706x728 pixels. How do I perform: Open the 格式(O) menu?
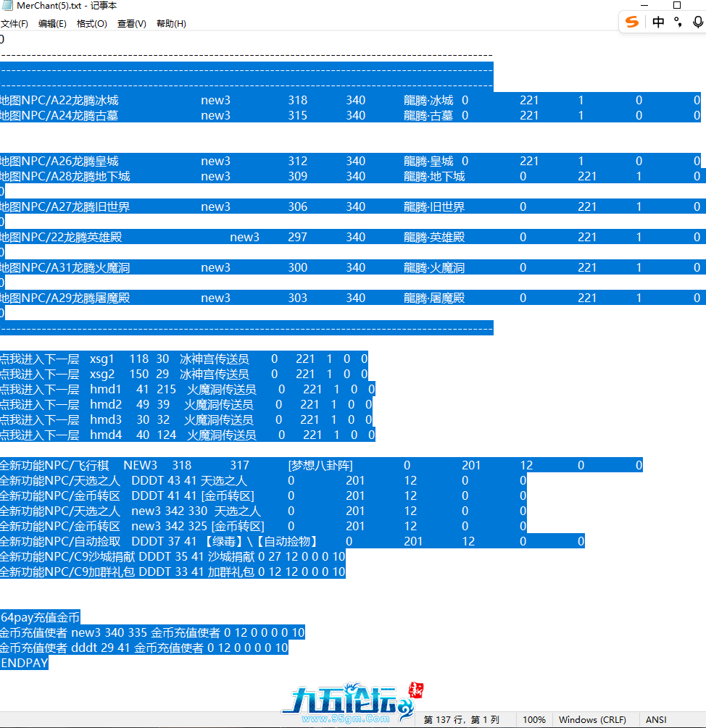pyautogui.click(x=91, y=24)
